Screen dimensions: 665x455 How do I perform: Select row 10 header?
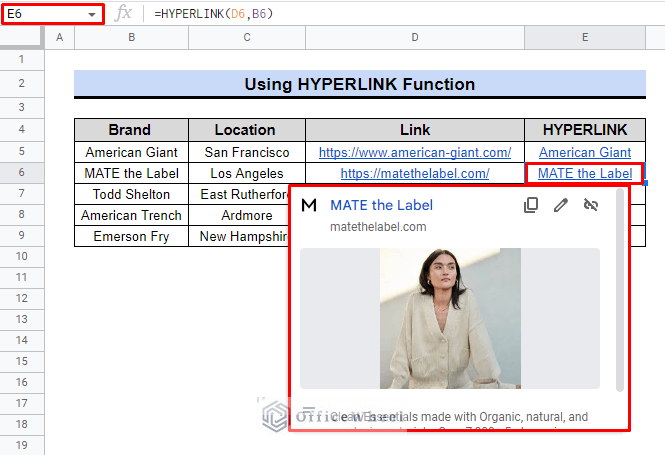pyautogui.click(x=22, y=257)
